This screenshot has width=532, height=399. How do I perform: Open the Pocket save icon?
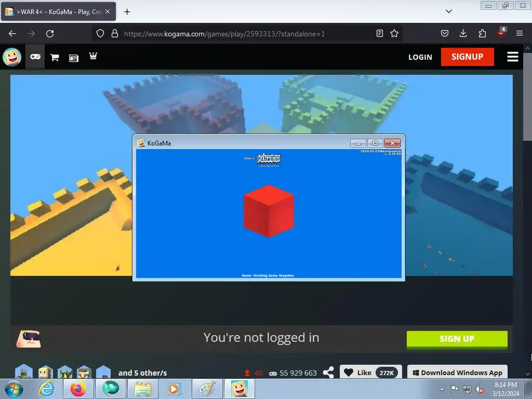[x=445, y=33]
